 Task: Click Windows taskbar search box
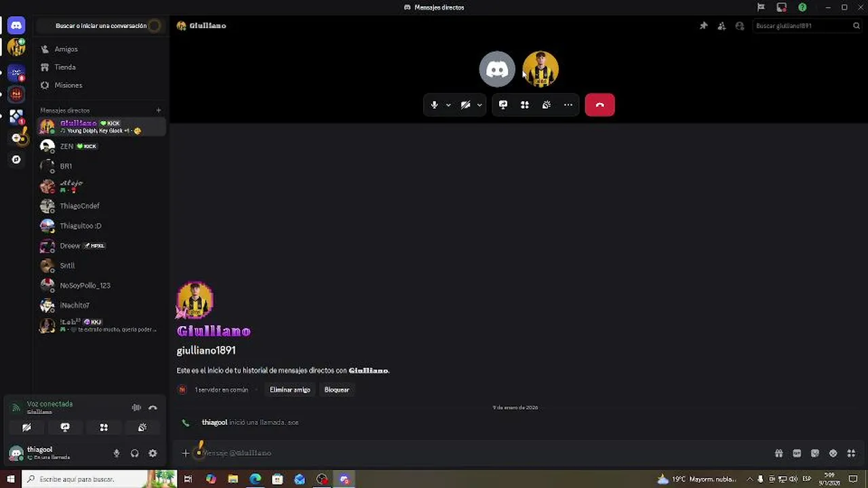[99, 479]
